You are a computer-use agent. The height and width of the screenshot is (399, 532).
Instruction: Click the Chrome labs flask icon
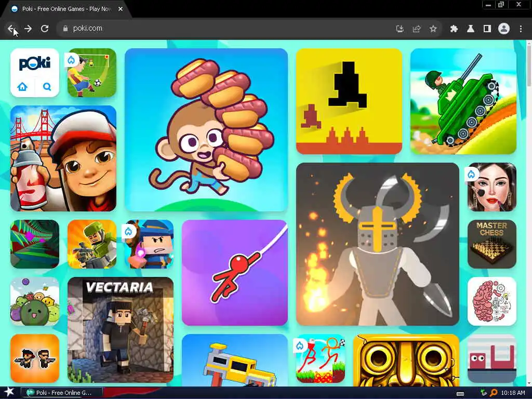point(471,29)
